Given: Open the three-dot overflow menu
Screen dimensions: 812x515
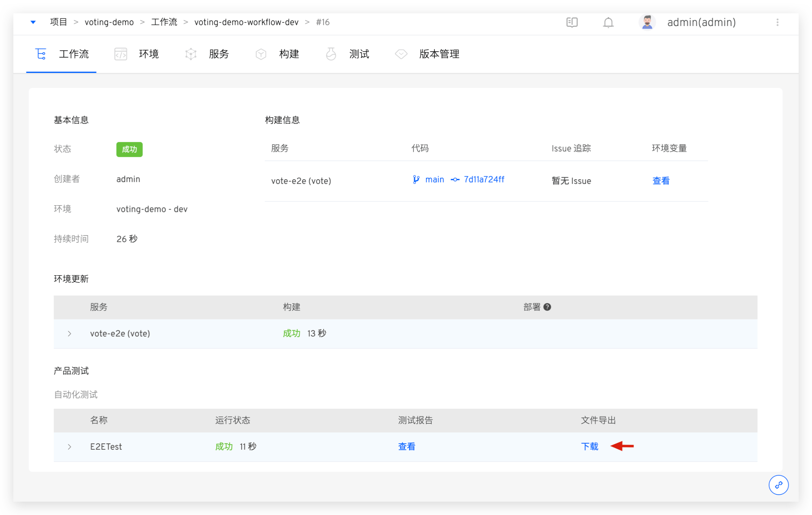Looking at the screenshot, I should 778,23.
